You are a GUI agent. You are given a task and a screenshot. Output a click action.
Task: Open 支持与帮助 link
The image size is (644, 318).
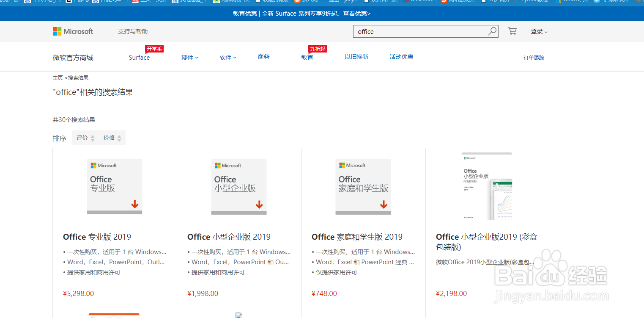[x=133, y=31]
